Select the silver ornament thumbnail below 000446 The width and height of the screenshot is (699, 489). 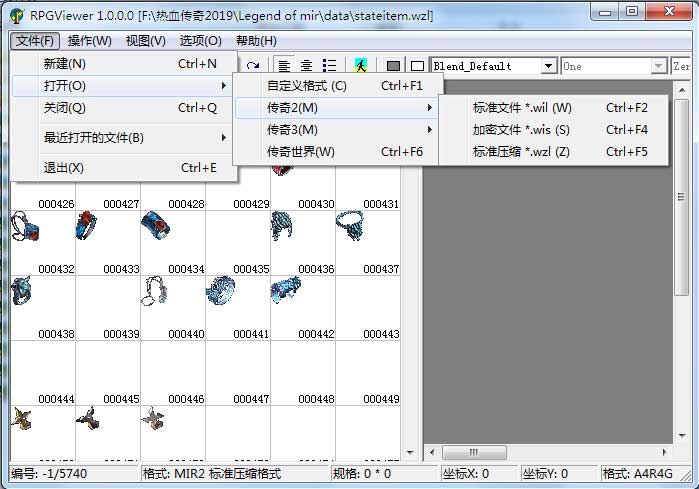(x=152, y=418)
